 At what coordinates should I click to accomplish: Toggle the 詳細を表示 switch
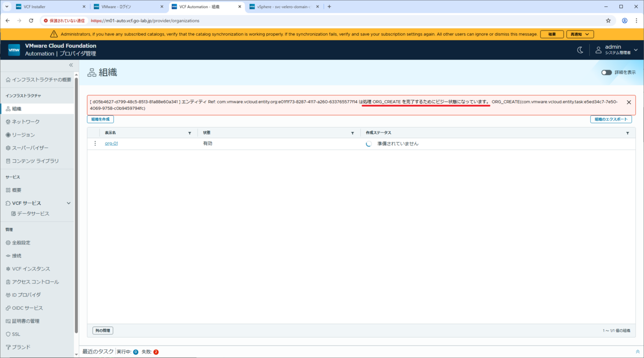(x=606, y=72)
